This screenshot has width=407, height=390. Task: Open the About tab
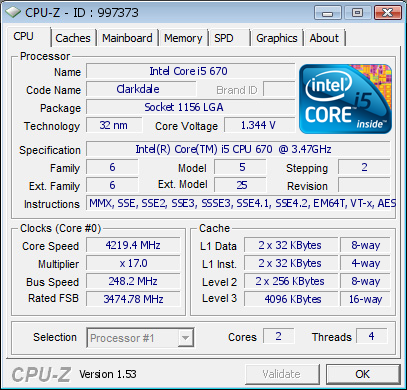tap(324, 38)
